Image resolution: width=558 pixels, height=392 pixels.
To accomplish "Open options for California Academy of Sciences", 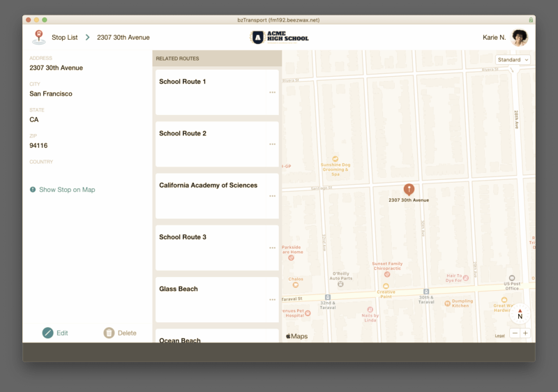I will [272, 196].
